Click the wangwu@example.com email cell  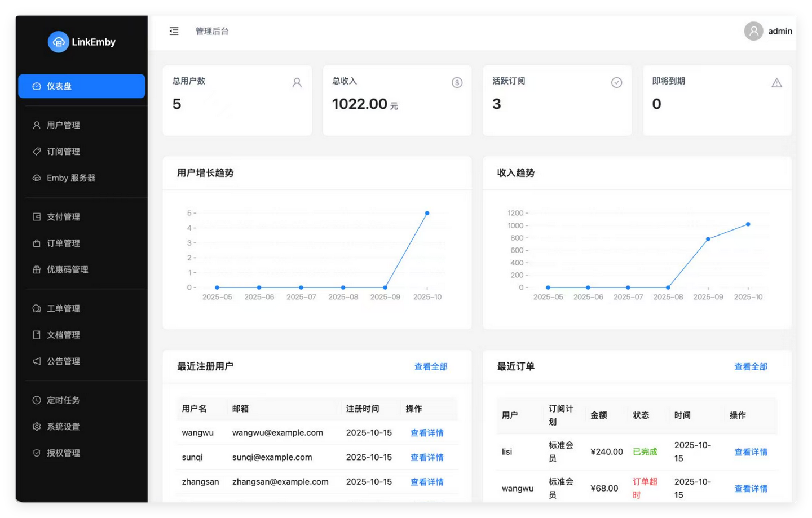coord(277,433)
